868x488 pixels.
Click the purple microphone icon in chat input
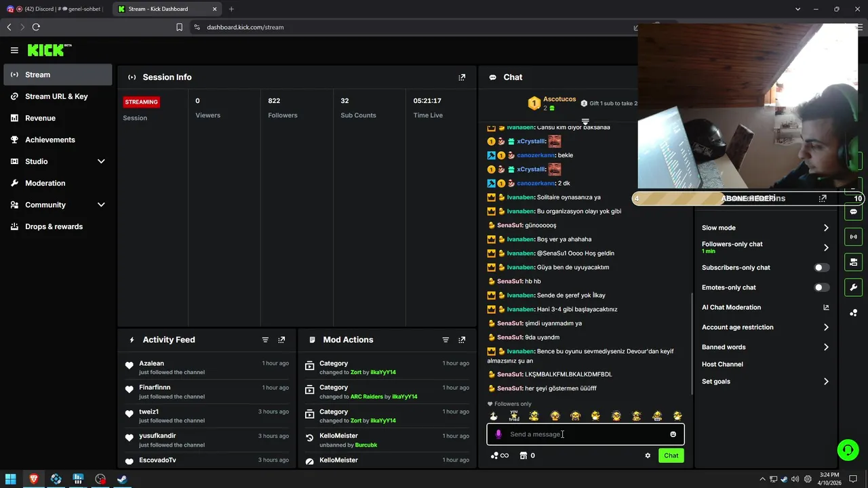point(498,434)
